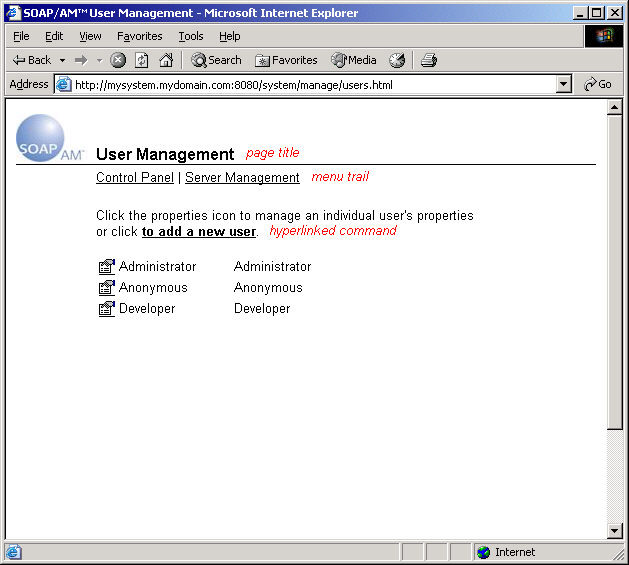The width and height of the screenshot is (629, 565).
Task: Click the Refresh page toolbar icon
Action: pos(142,60)
